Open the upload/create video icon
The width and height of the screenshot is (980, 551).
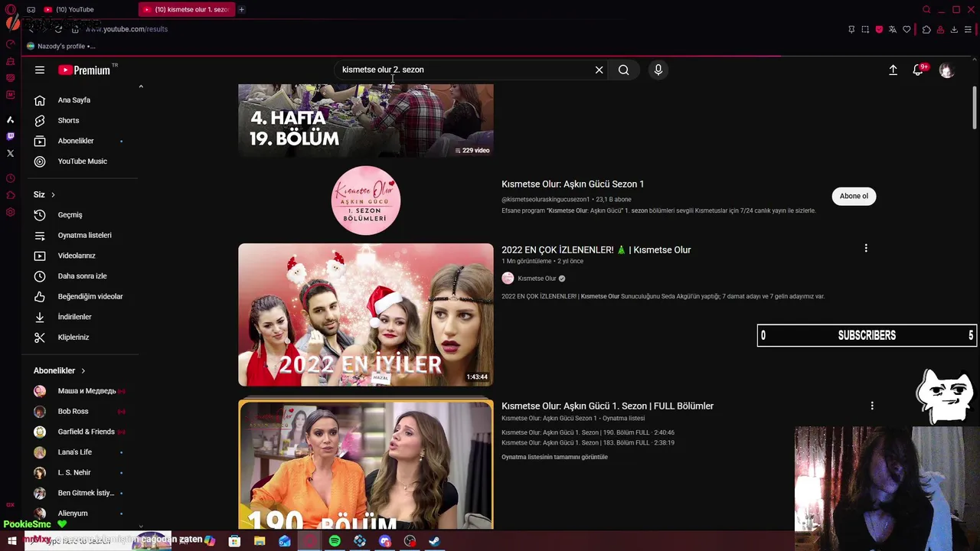893,70
